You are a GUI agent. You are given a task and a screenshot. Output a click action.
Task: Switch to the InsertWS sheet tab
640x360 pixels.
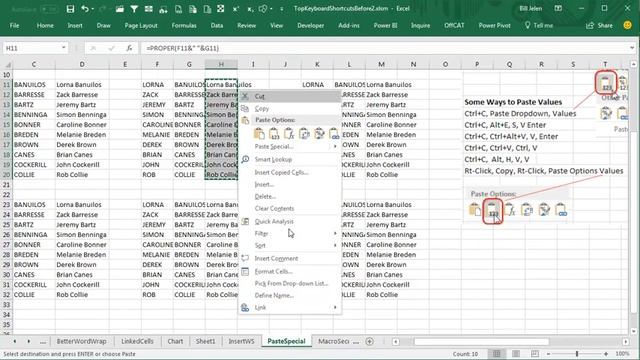[241, 341]
